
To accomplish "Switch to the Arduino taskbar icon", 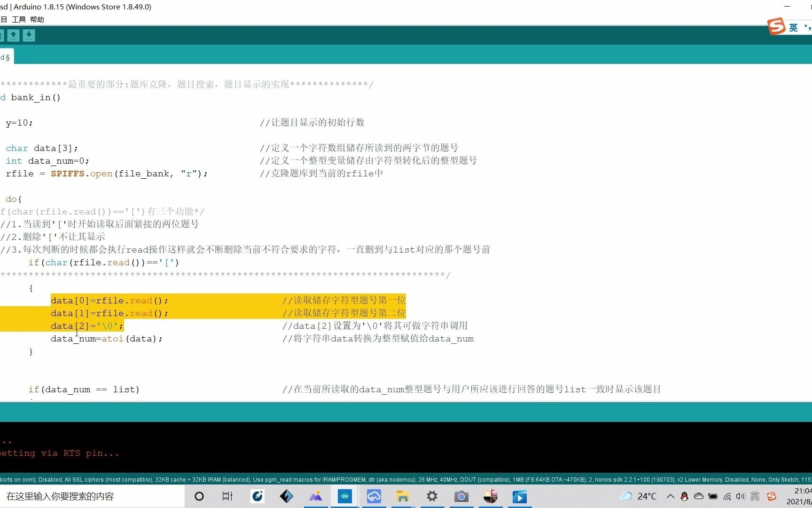I will pos(345,496).
